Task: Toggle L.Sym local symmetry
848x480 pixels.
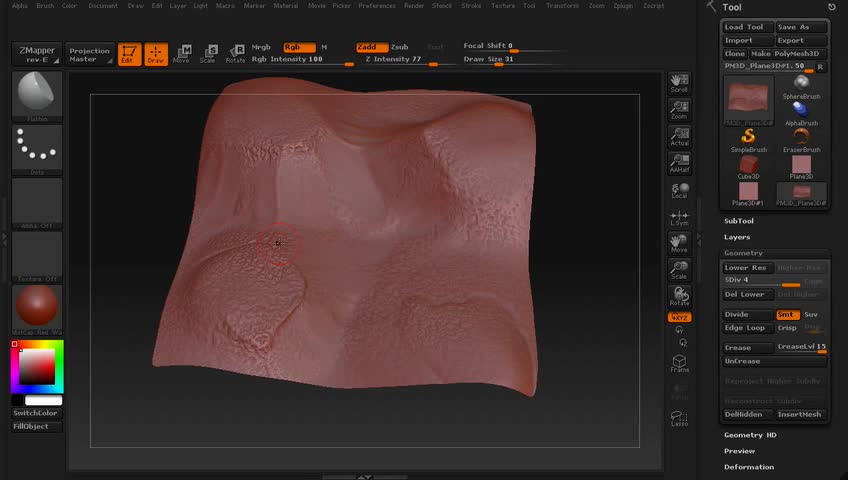Action: [679, 217]
